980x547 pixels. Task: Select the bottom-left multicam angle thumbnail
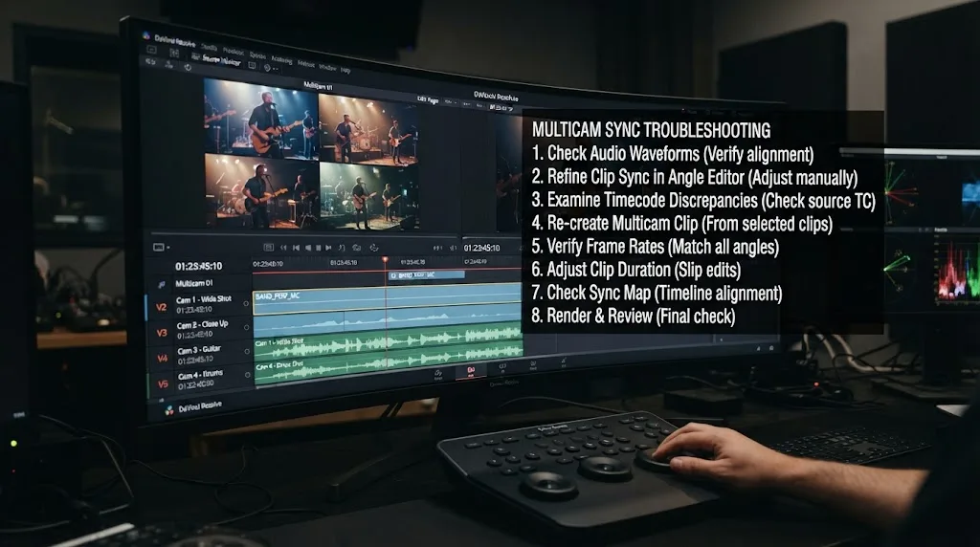coord(260,191)
